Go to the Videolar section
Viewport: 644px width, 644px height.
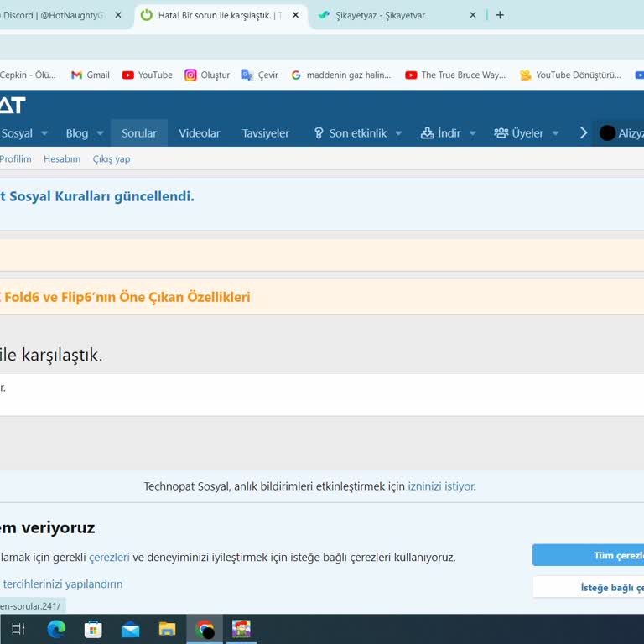[200, 133]
